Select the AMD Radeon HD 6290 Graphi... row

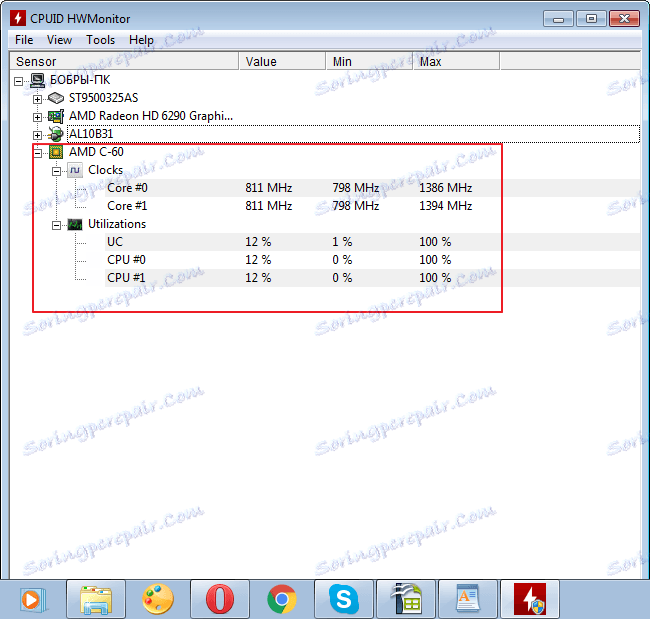(x=151, y=116)
